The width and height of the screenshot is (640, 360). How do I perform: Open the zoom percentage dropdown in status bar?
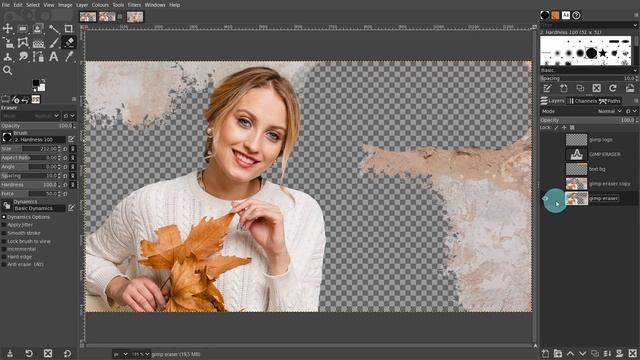pos(141,354)
